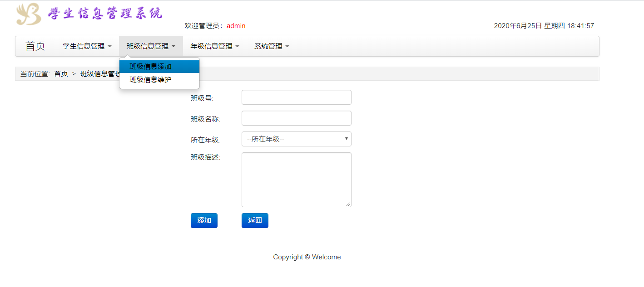Click the admin username text
Viewport: 644px width, 287px height.
[236, 26]
